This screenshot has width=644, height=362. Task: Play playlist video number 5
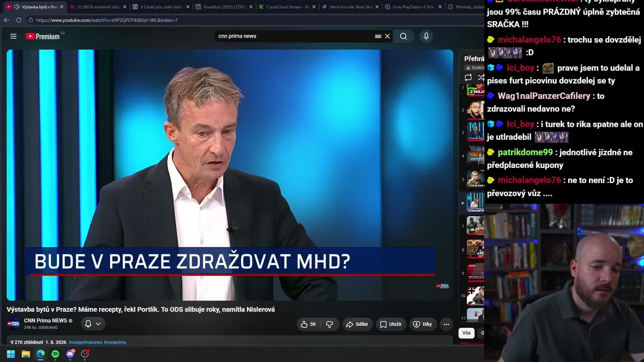click(x=475, y=179)
